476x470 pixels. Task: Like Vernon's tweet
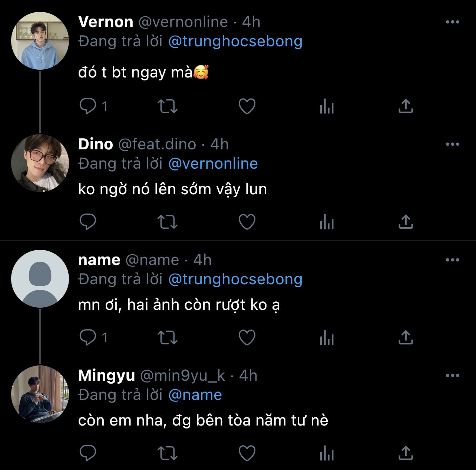pyautogui.click(x=247, y=106)
